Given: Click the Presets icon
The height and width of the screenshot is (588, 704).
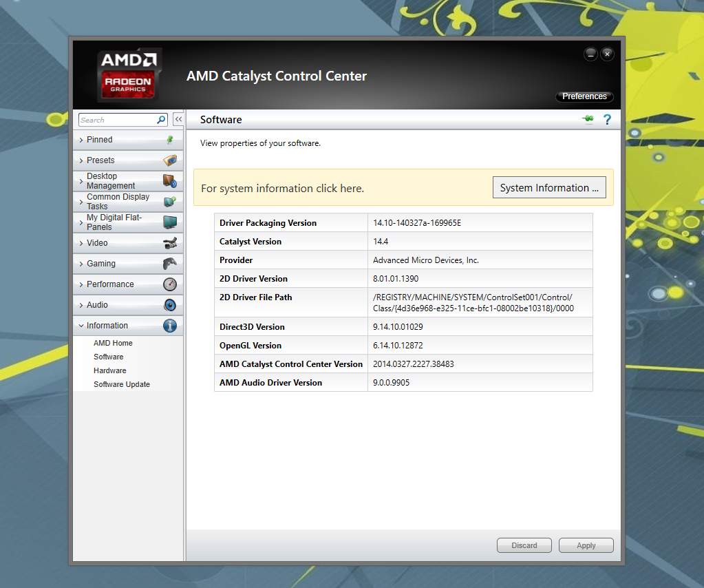Looking at the screenshot, I should coord(170,160).
